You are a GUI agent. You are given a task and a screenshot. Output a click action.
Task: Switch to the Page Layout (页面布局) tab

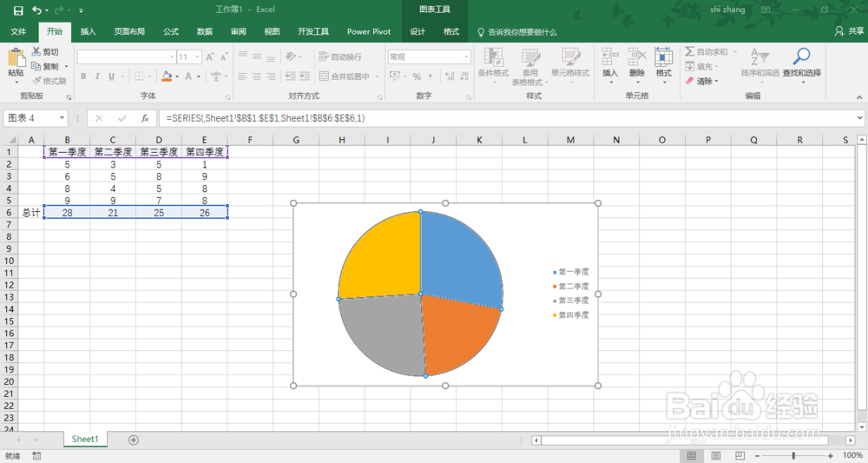(129, 31)
